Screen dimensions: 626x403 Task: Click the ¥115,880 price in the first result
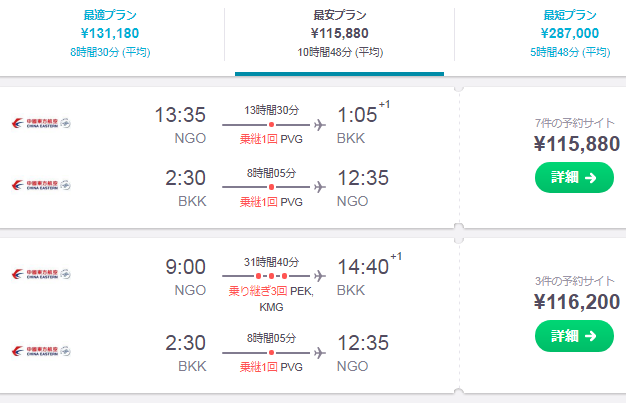pyautogui.click(x=577, y=144)
